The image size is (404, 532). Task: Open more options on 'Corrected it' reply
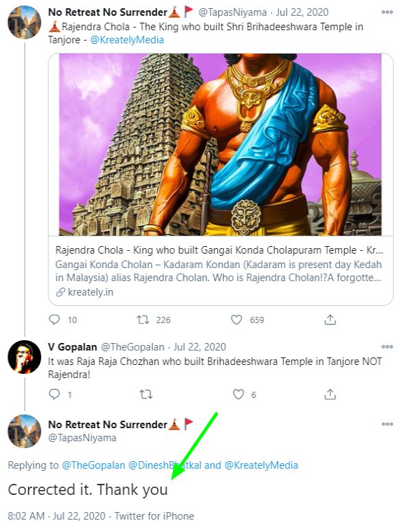[387, 424]
